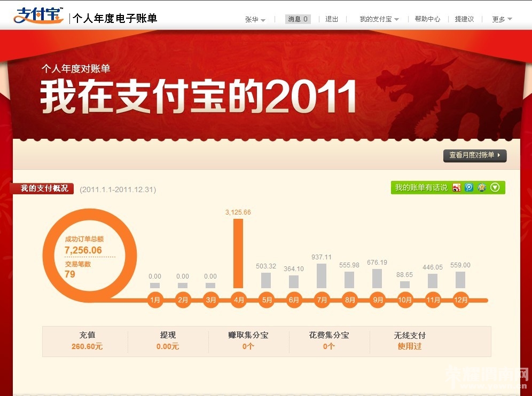The height and width of the screenshot is (396, 532).
Task: Share bill to Tencent Pengyou icon
Action: tap(469, 187)
